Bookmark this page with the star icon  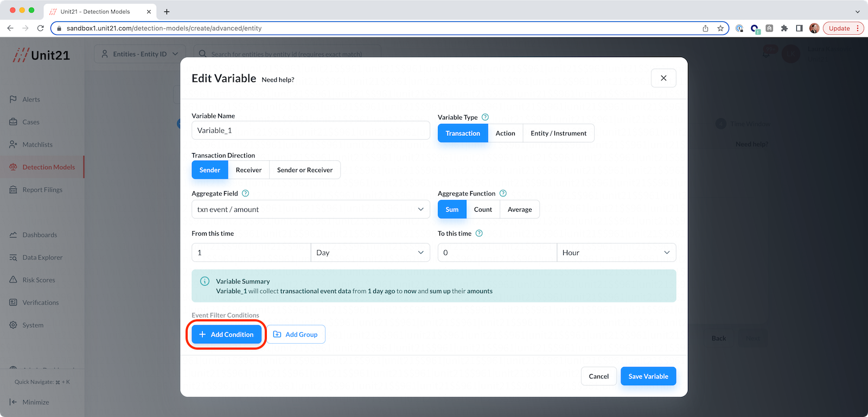tap(720, 28)
